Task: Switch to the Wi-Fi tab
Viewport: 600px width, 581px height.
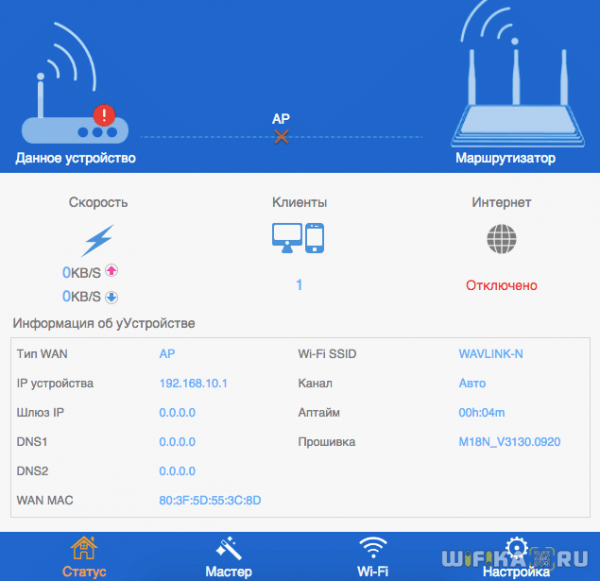Action: click(x=373, y=557)
